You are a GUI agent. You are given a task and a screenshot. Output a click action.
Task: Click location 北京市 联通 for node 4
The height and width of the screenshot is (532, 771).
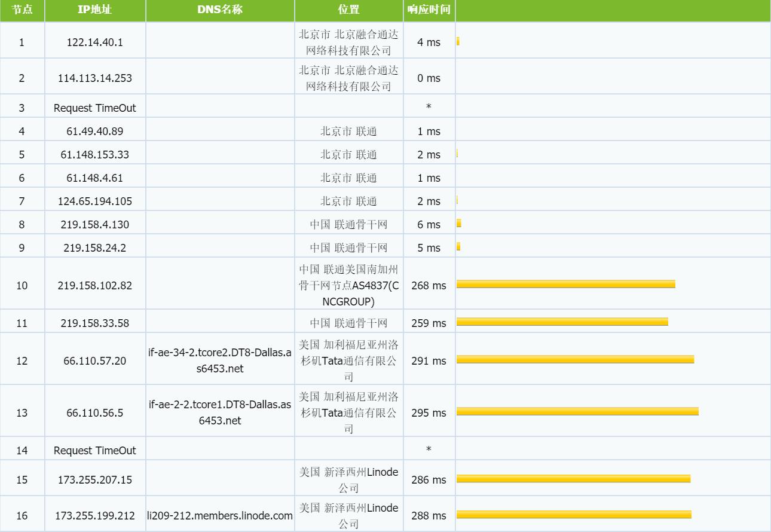[348, 131]
